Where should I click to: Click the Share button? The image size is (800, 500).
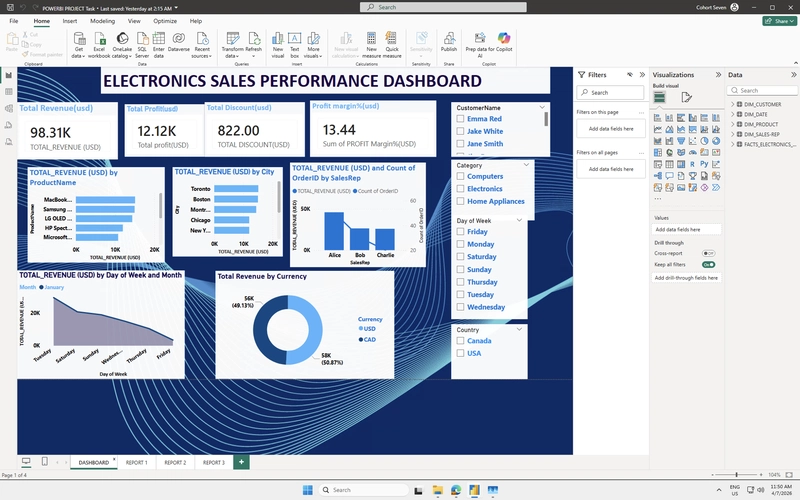780,21
